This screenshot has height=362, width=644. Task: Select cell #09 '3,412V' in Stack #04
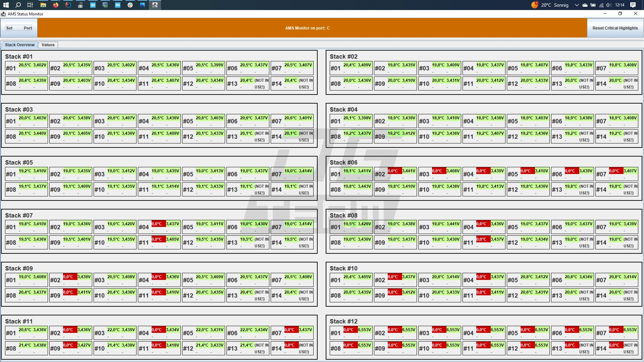[395, 136]
